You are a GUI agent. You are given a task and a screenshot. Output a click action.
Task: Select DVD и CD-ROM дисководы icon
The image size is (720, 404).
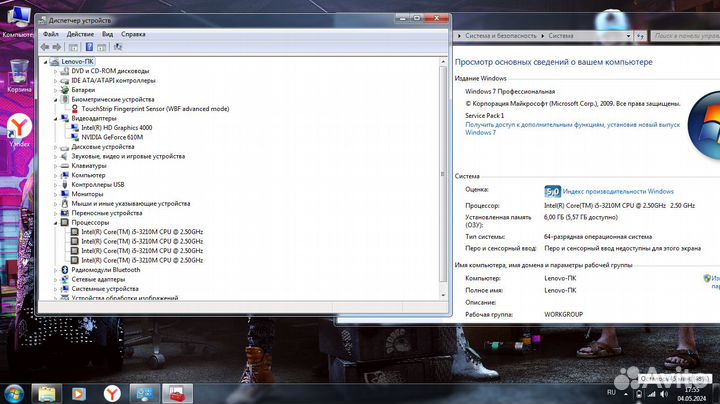pyautogui.click(x=65, y=71)
